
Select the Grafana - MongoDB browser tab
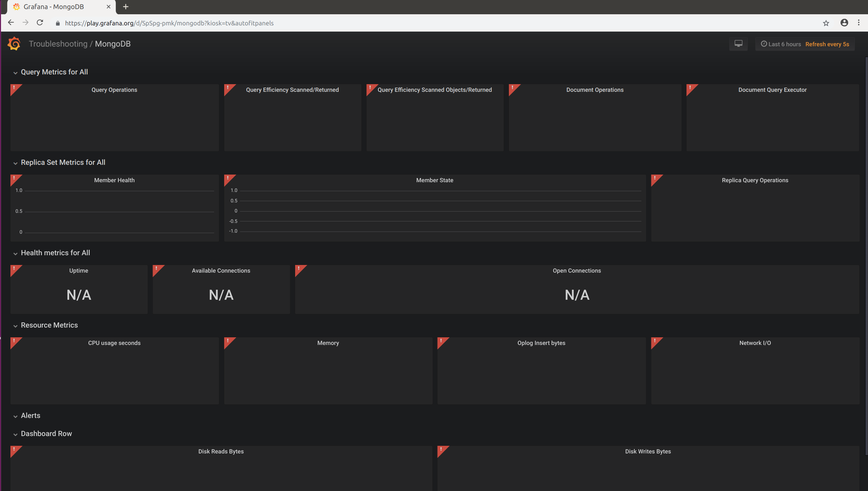click(54, 7)
